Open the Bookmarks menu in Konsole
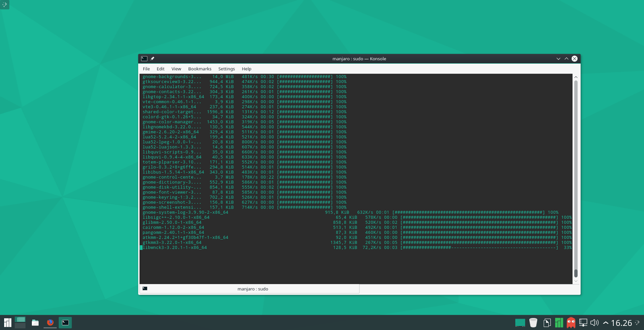This screenshot has width=644, height=330. [x=200, y=69]
